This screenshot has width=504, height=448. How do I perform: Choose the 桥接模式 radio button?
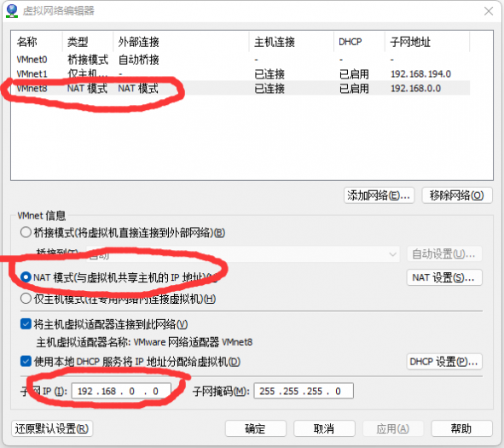click(26, 232)
